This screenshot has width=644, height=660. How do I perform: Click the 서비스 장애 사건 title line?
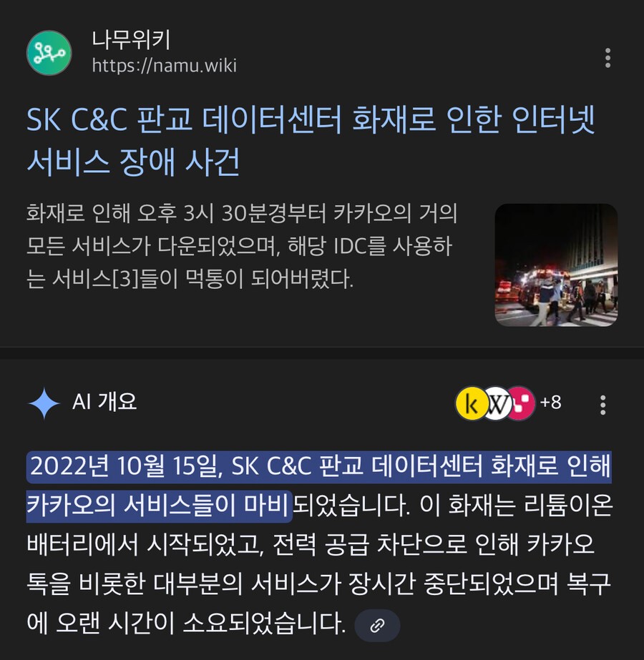(x=133, y=162)
